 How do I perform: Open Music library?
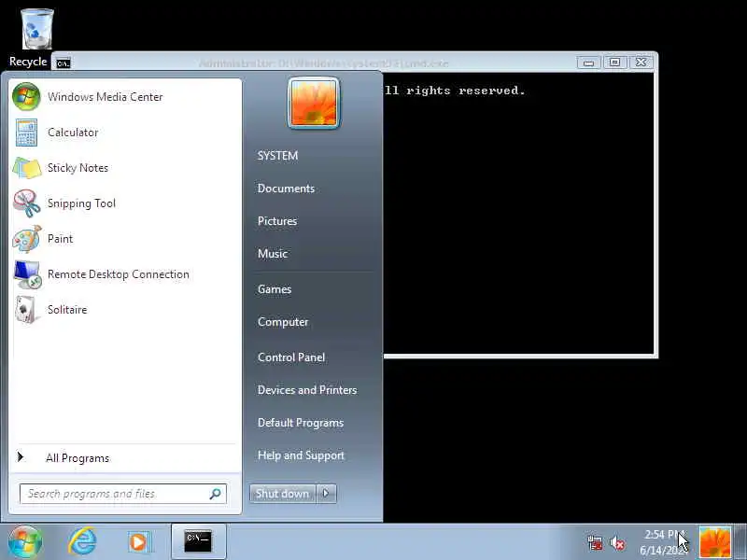(273, 254)
